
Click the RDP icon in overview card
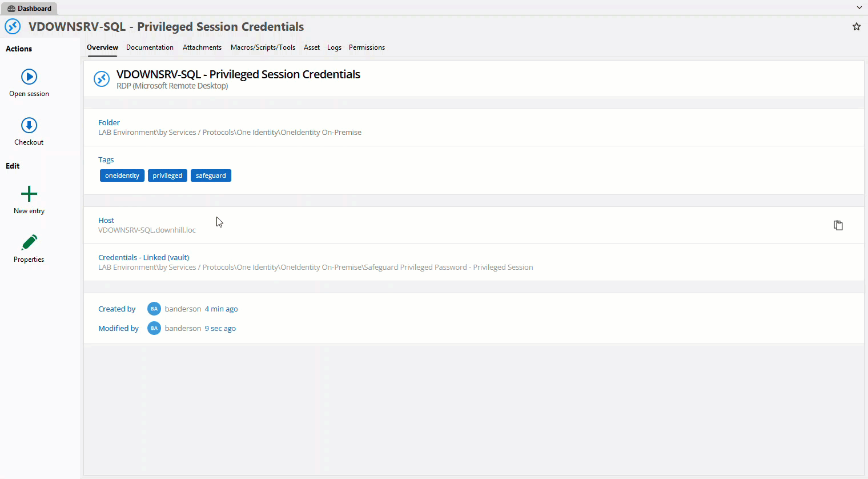pos(102,79)
